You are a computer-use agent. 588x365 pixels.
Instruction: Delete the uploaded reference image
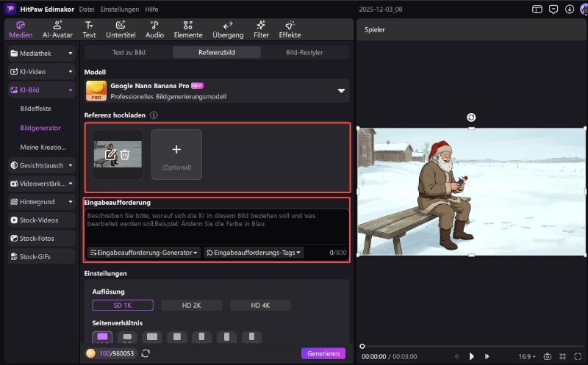coord(125,154)
